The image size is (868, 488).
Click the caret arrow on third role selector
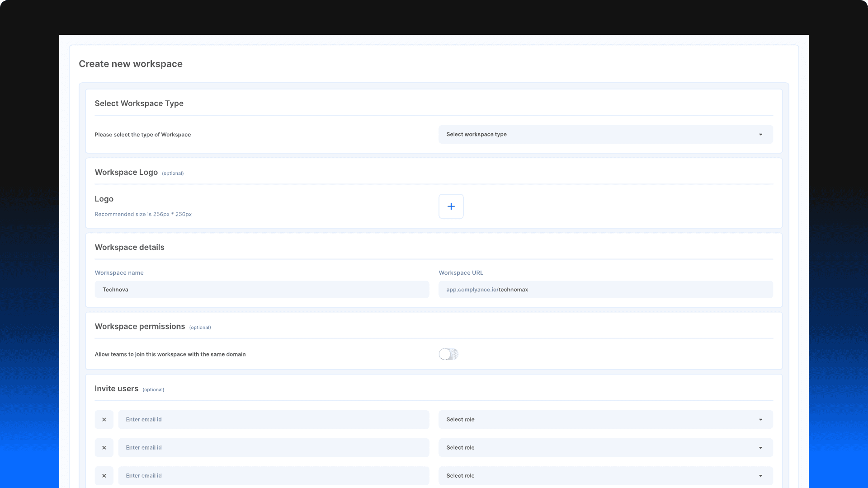[761, 476]
